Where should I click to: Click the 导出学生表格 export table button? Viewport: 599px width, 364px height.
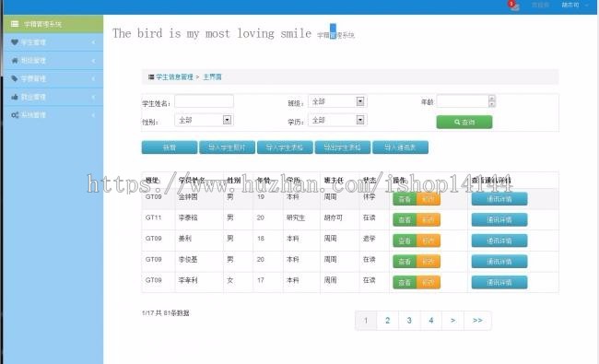342,147
